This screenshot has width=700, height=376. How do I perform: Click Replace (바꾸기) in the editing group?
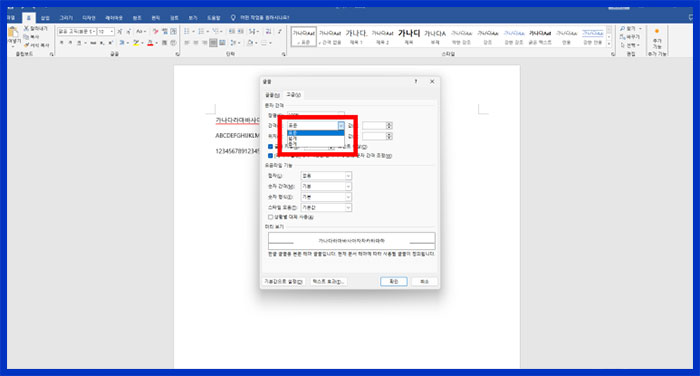click(630, 37)
